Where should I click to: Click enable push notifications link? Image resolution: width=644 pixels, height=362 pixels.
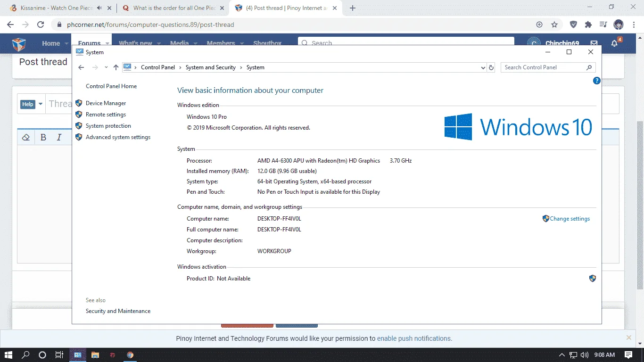(x=414, y=338)
